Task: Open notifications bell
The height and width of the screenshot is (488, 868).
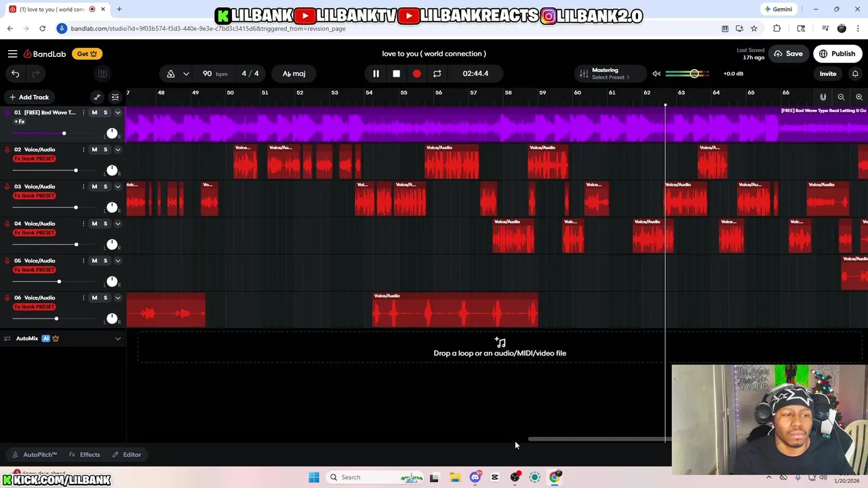Action: (x=855, y=73)
